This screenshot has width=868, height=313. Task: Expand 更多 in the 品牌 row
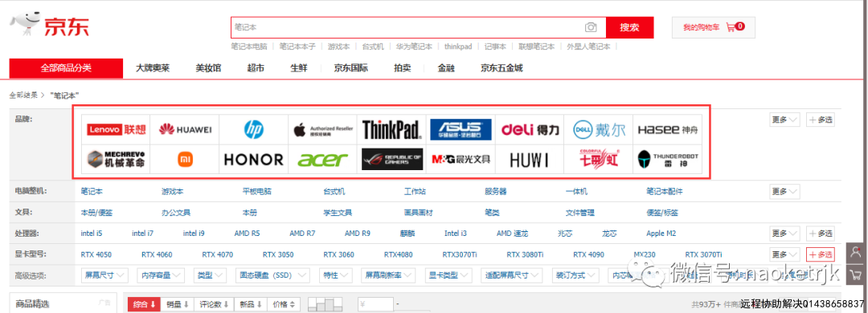click(785, 120)
